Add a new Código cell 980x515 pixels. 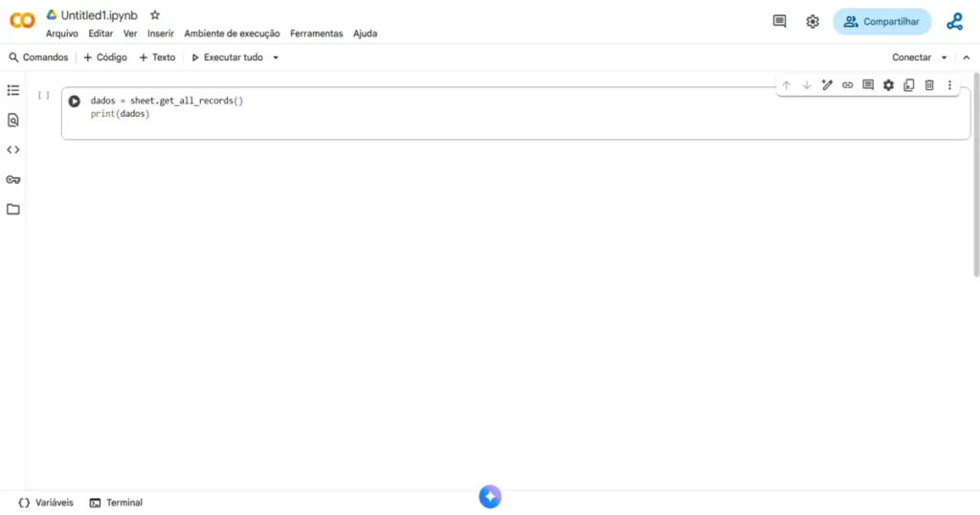pos(105,57)
